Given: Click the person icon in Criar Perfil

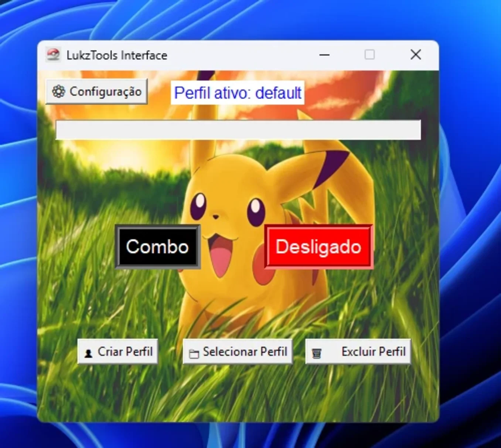Looking at the screenshot, I should click(88, 354).
